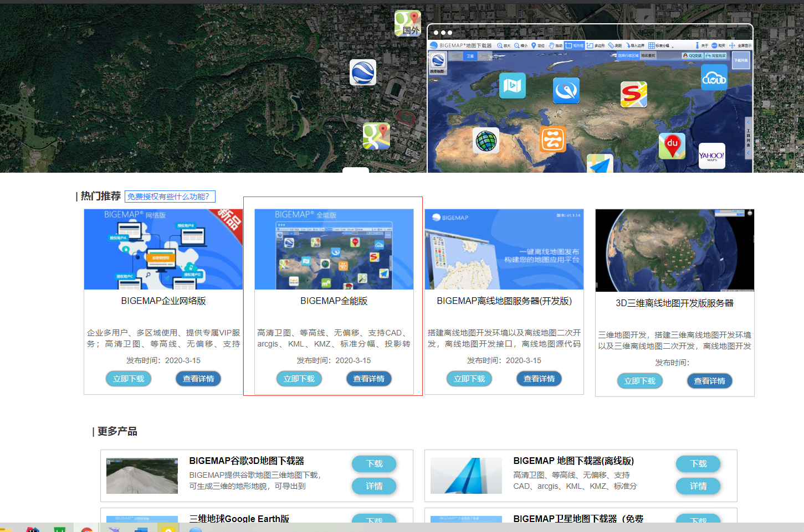Open the 3D三维离线地图开发版服务器 title link

(x=675, y=303)
